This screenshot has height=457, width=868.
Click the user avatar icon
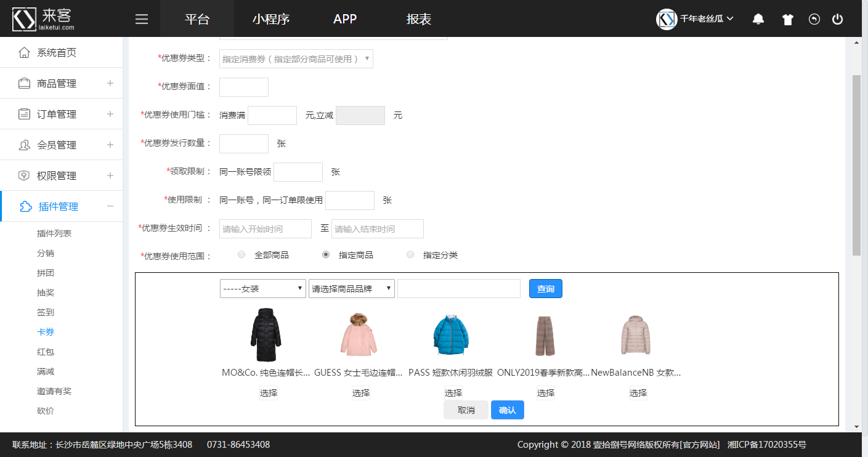pyautogui.click(x=667, y=19)
